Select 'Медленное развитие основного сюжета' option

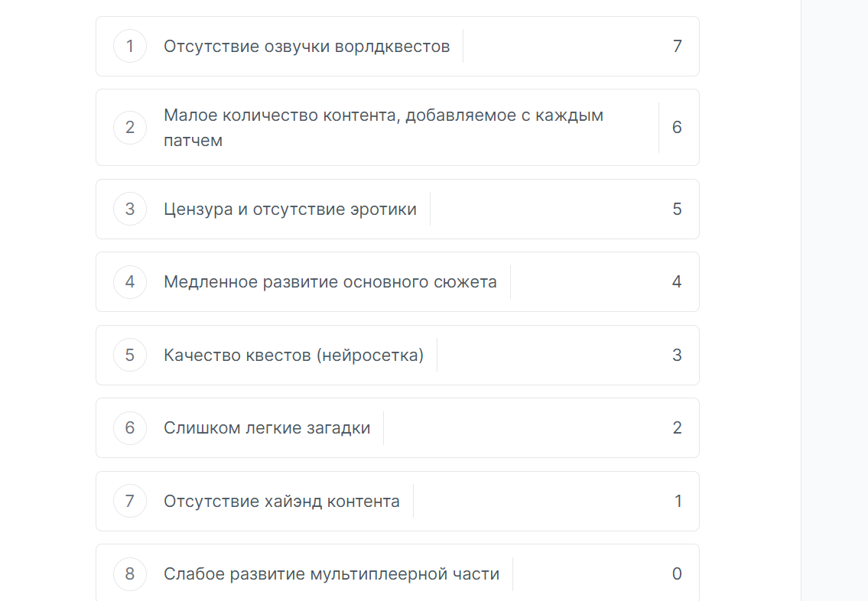[330, 281]
